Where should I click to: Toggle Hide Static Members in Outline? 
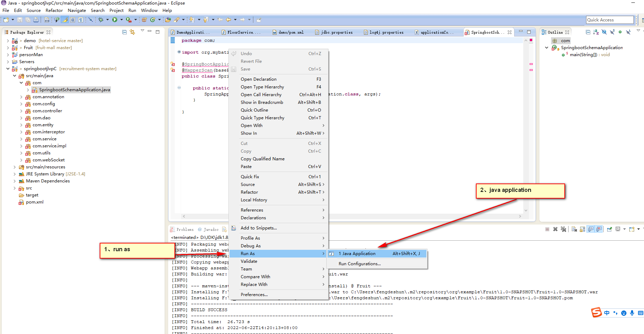tap(612, 32)
